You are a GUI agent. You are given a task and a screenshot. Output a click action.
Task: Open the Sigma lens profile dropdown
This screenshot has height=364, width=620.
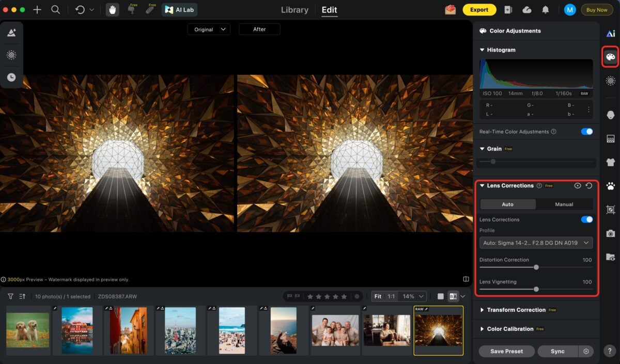[536, 242]
